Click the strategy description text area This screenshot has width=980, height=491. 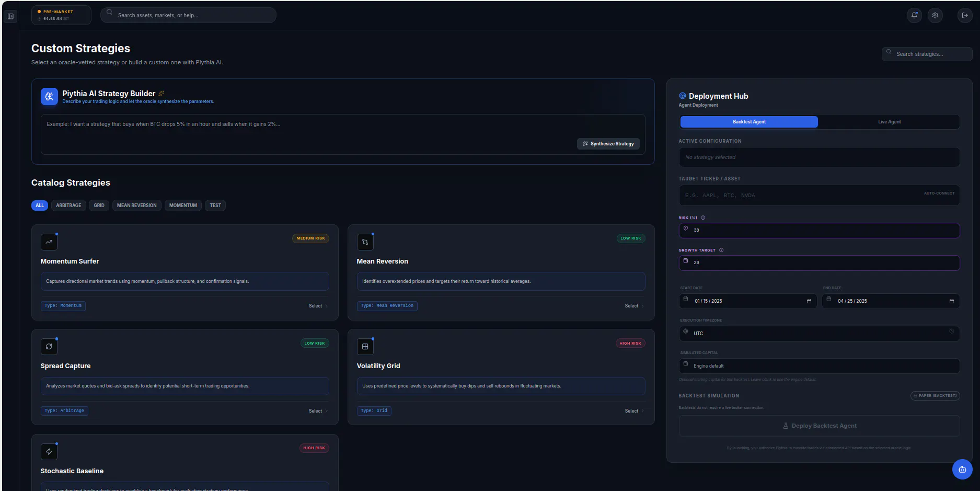coord(343,134)
